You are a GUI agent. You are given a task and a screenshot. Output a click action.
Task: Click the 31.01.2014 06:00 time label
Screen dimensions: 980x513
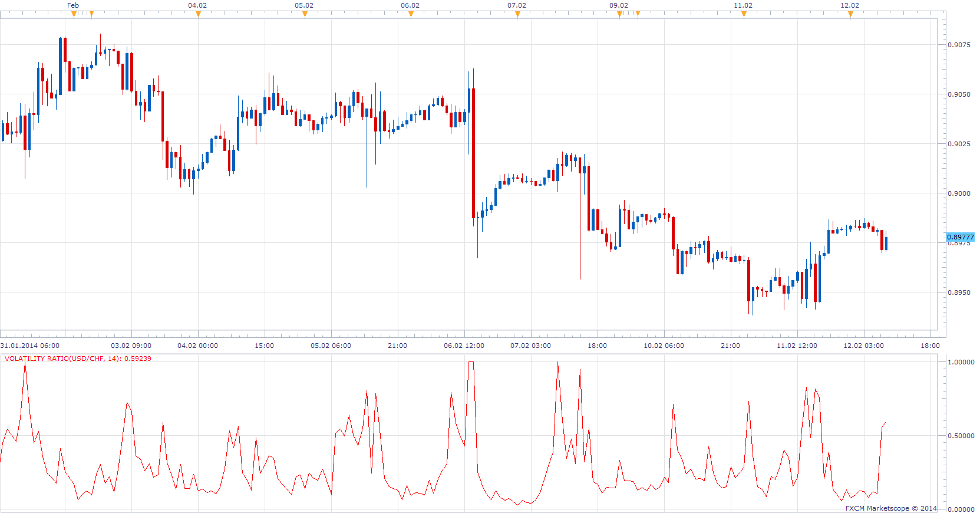[30, 346]
